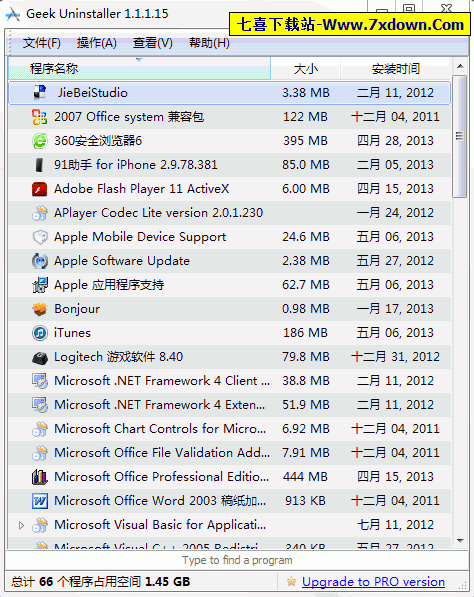
Task: Click the 186 MB size of iTunes
Action: [x=305, y=332]
